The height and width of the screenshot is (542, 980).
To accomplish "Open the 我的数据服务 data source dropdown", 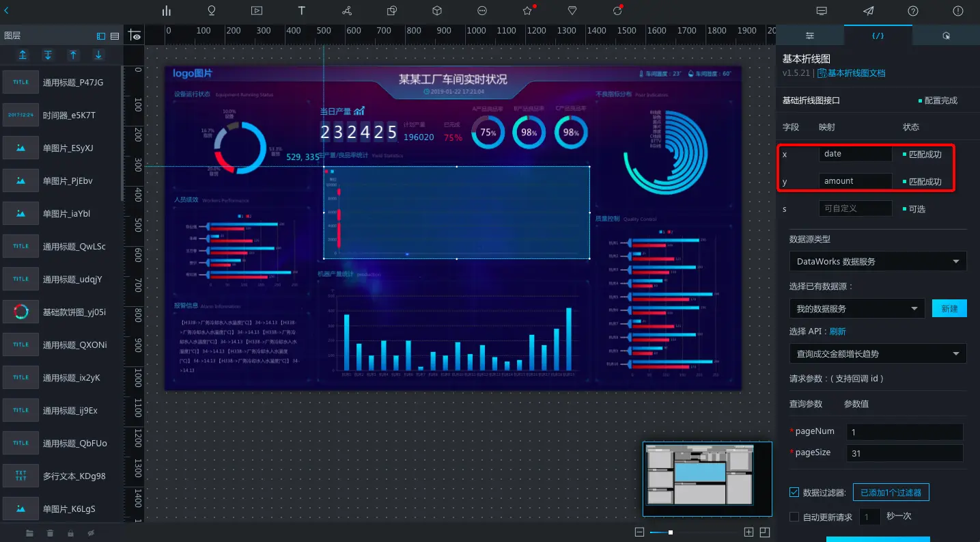I will coord(857,308).
